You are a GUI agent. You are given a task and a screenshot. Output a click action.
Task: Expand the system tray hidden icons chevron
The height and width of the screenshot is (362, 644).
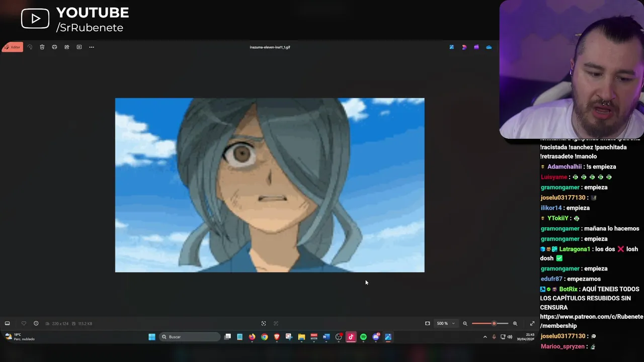click(x=485, y=337)
